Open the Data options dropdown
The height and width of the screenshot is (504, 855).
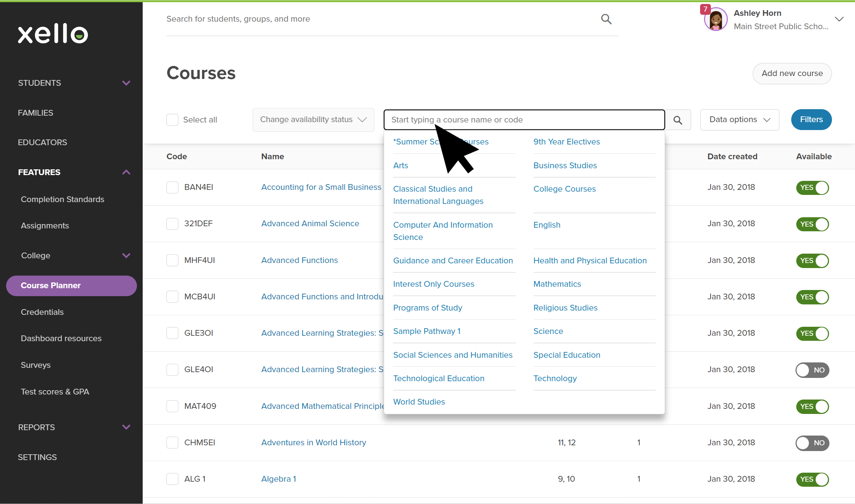point(739,120)
